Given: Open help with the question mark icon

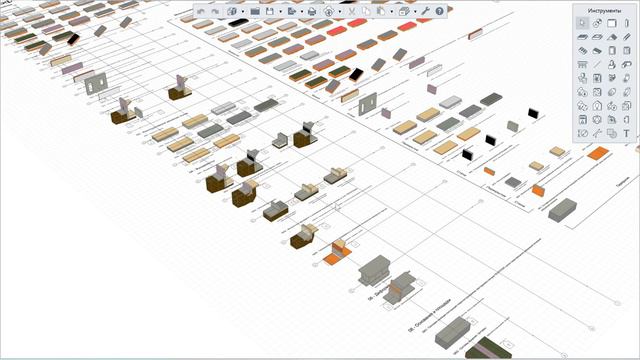Looking at the screenshot, I should pyautogui.click(x=440, y=11).
